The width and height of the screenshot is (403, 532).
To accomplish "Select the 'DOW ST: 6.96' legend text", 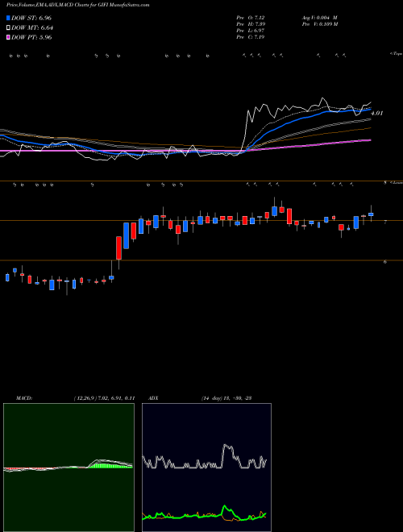I will pos(31,18).
